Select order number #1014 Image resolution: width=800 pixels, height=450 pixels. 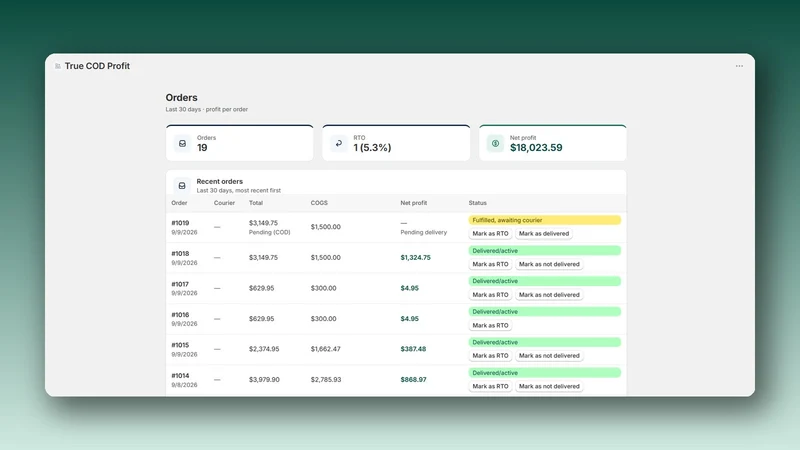point(180,376)
